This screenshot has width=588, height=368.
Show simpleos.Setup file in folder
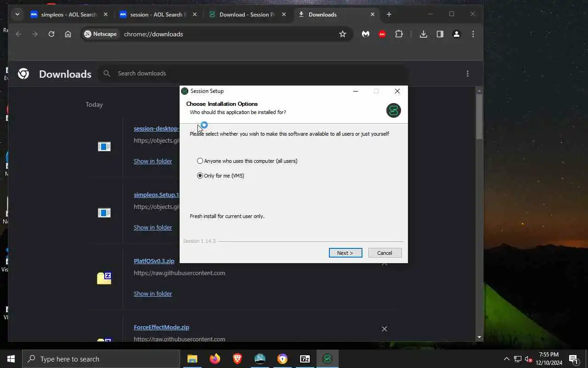153,227
